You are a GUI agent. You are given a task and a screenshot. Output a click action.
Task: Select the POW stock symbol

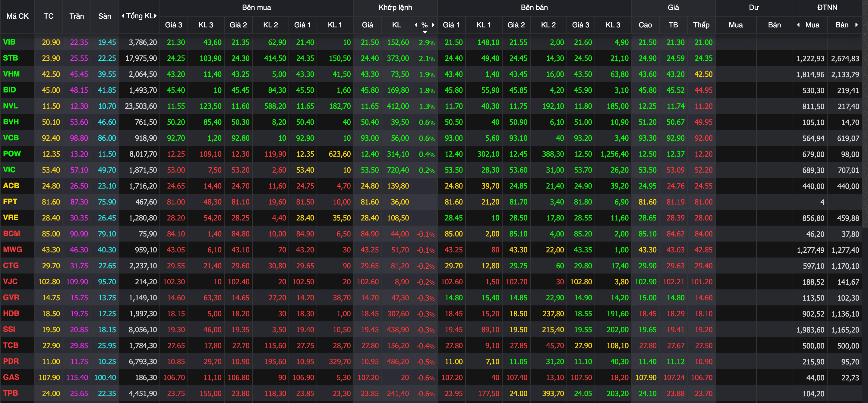pos(12,154)
